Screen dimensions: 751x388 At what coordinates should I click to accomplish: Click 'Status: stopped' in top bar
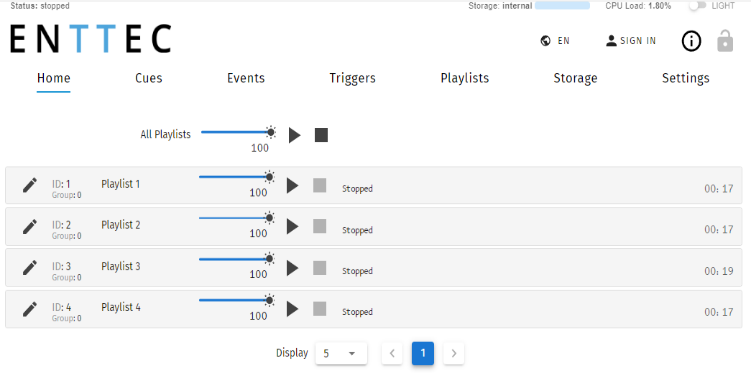(x=40, y=6)
